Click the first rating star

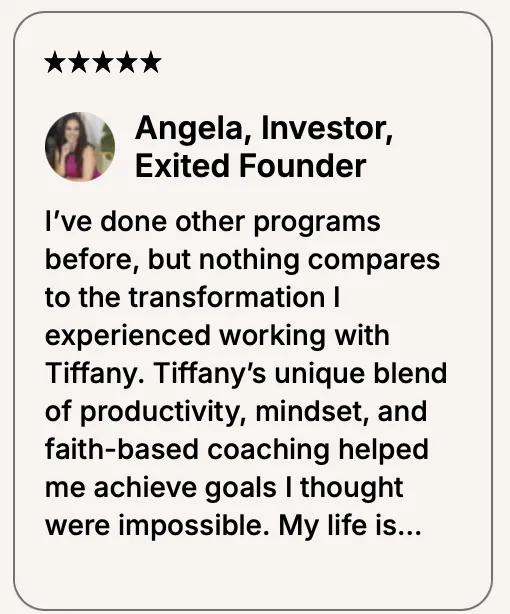tap(55, 63)
